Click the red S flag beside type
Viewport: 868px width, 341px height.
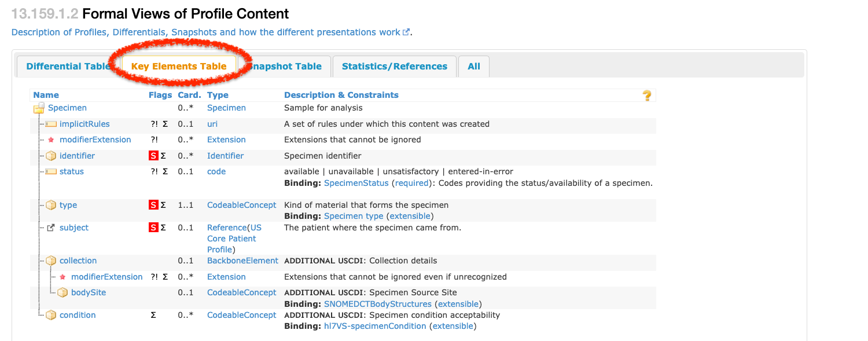(x=153, y=205)
